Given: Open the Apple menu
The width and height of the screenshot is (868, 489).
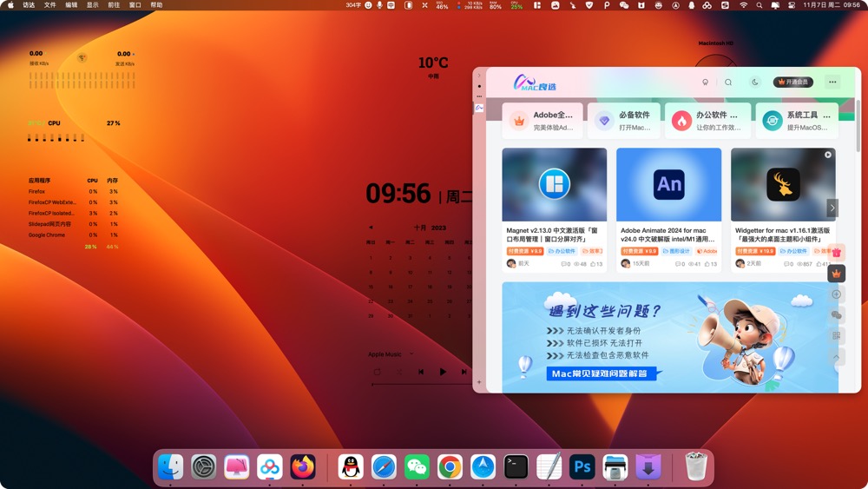Looking at the screenshot, I should click(10, 5).
